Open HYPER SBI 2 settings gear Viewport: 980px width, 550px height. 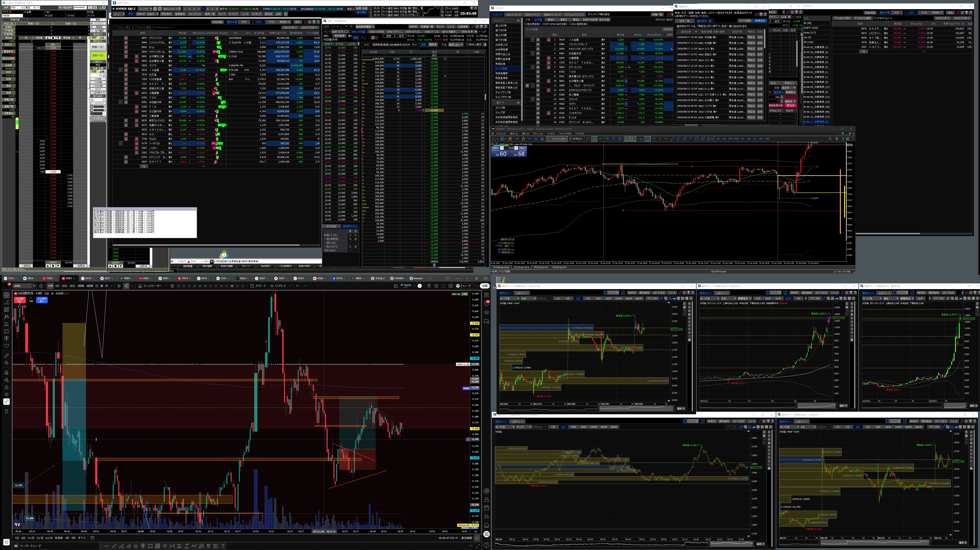[286, 14]
